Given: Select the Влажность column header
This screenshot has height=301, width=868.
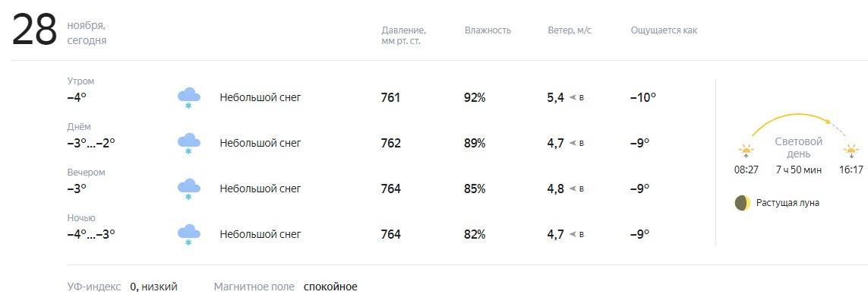Looking at the screenshot, I should [x=488, y=30].
